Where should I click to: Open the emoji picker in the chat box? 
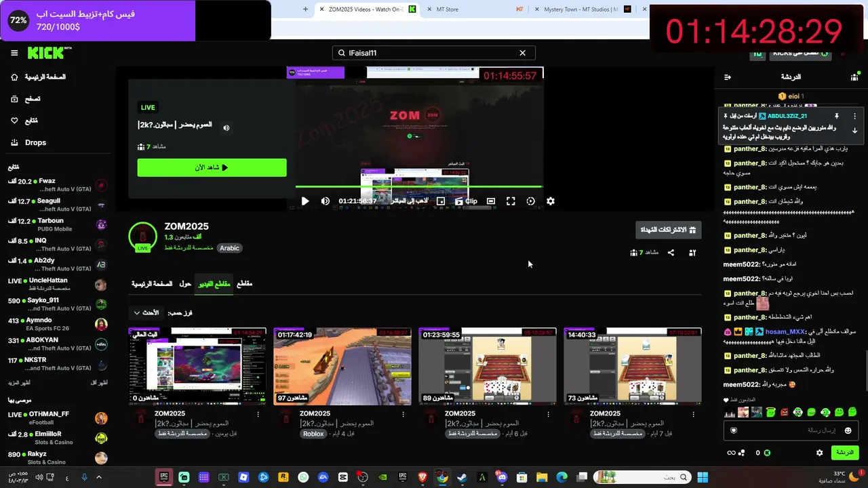pyautogui.click(x=848, y=430)
